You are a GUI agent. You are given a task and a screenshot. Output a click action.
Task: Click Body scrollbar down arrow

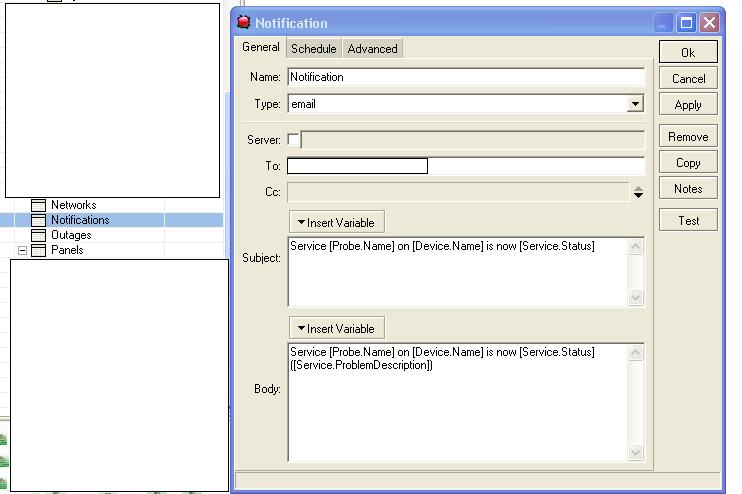coord(636,452)
